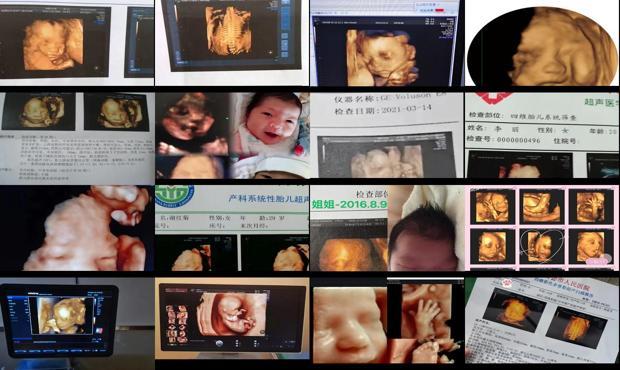Click the green hospital logo on obstetric report

pyautogui.click(x=173, y=195)
